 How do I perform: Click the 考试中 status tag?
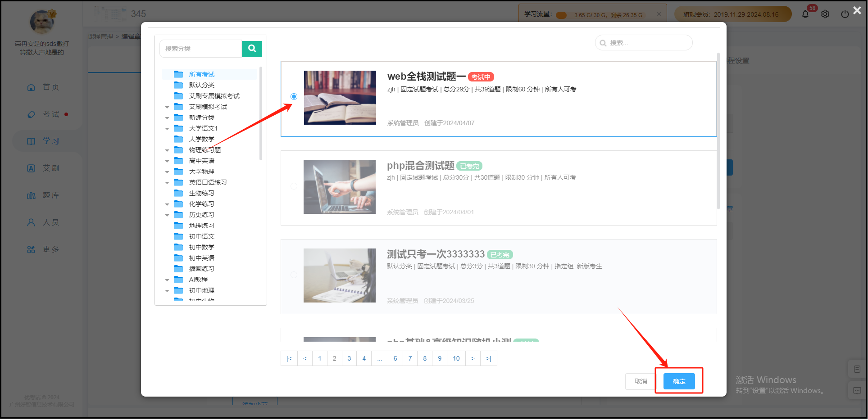click(481, 77)
